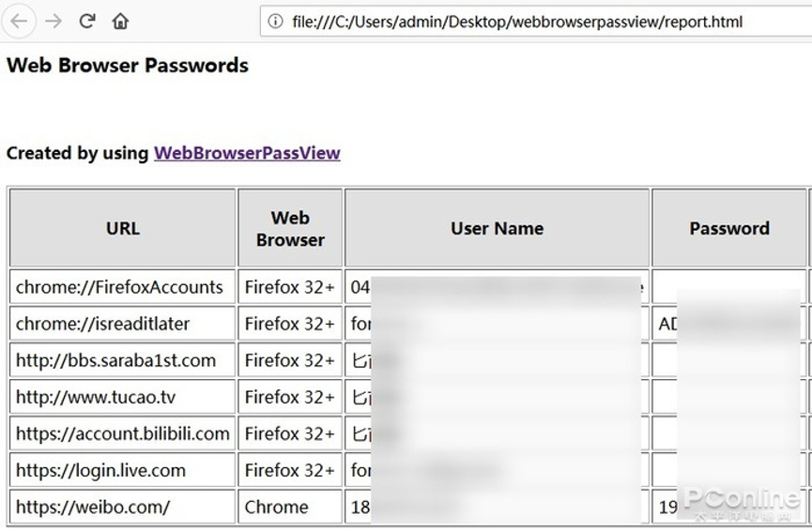Click the Password column header

click(x=729, y=228)
